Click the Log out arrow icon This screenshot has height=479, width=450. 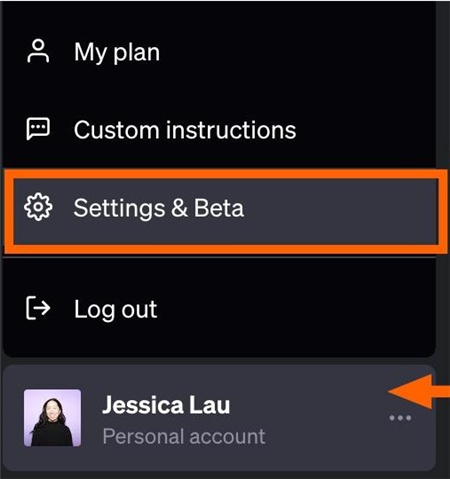[x=38, y=308]
